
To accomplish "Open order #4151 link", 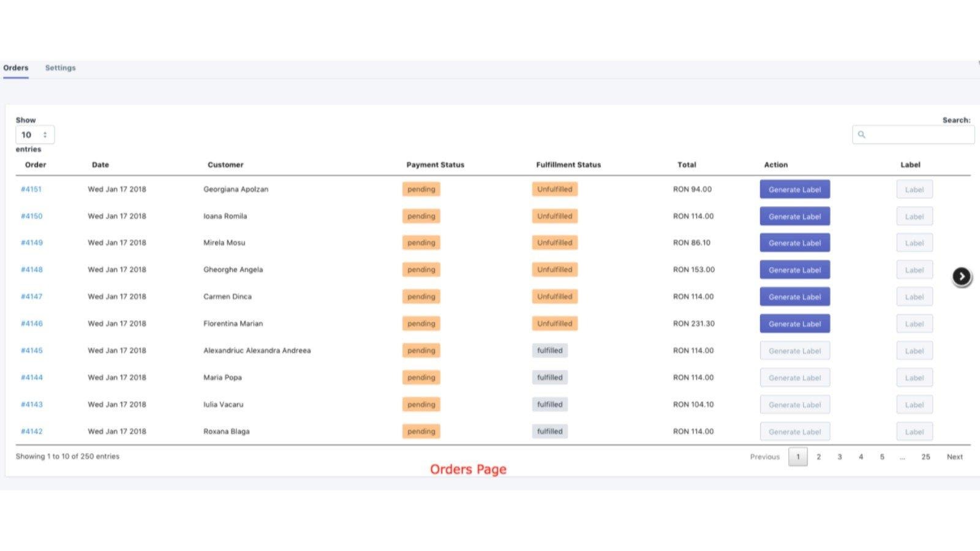I will pos(31,189).
